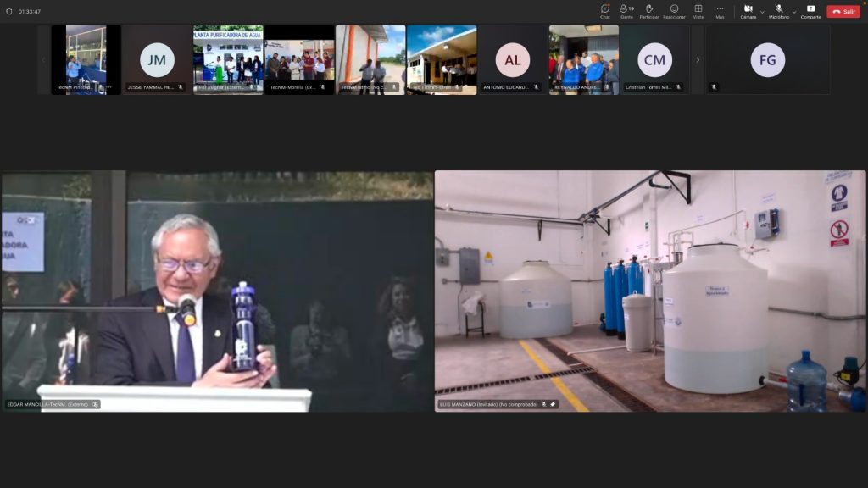Select JM avatar of Jesse Yammal

[157, 60]
